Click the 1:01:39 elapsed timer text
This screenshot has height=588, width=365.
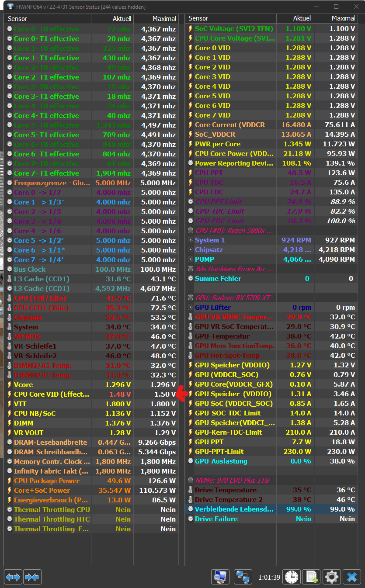[269, 578]
